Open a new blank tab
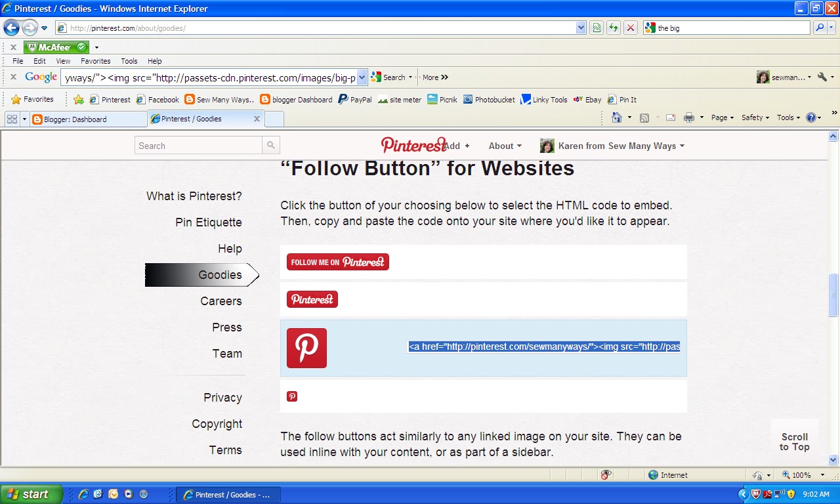The image size is (840, 504). [274, 119]
